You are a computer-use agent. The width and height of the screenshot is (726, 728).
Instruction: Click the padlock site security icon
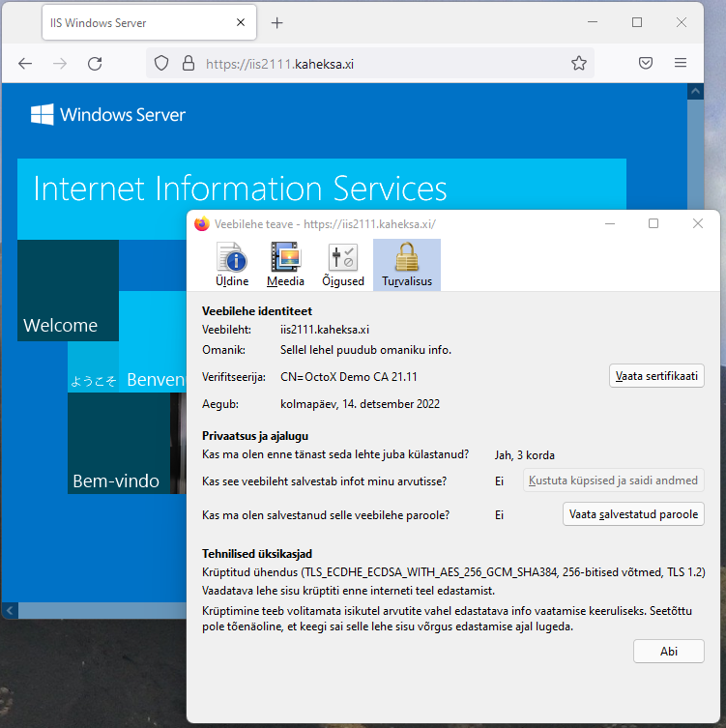pyautogui.click(x=188, y=63)
